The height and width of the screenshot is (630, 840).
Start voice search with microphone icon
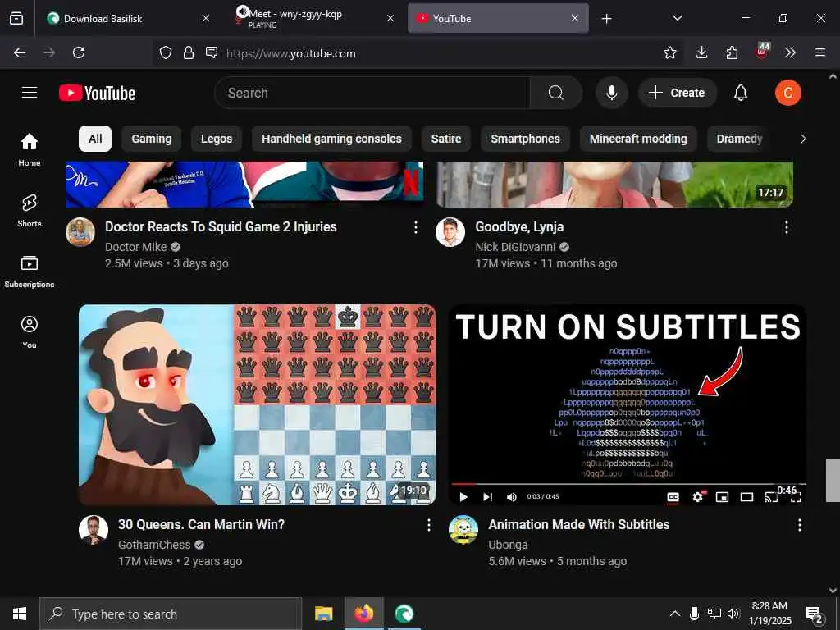pos(611,93)
